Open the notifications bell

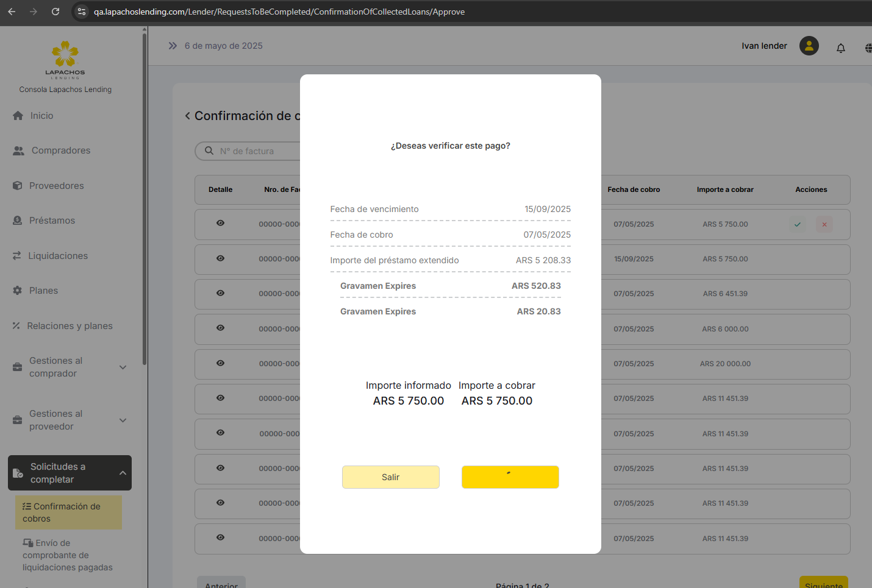[840, 48]
